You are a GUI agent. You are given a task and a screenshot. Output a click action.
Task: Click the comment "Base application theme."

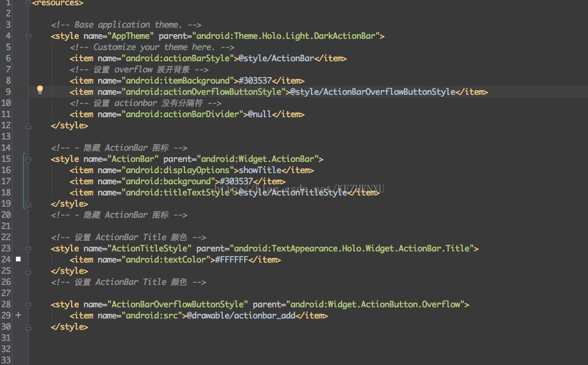point(126,25)
